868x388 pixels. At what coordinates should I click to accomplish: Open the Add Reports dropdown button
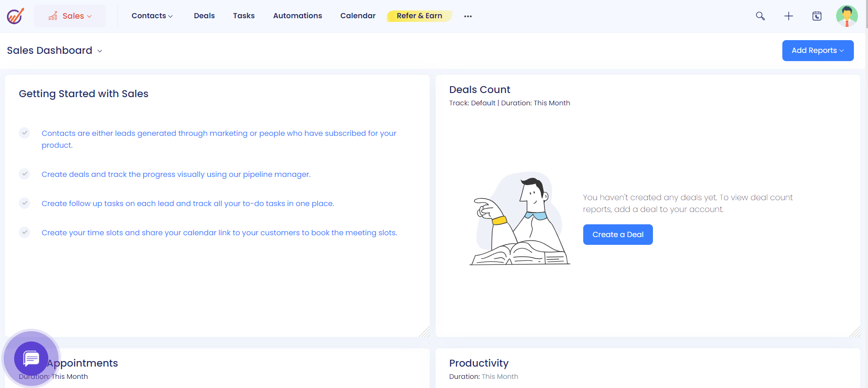817,51
